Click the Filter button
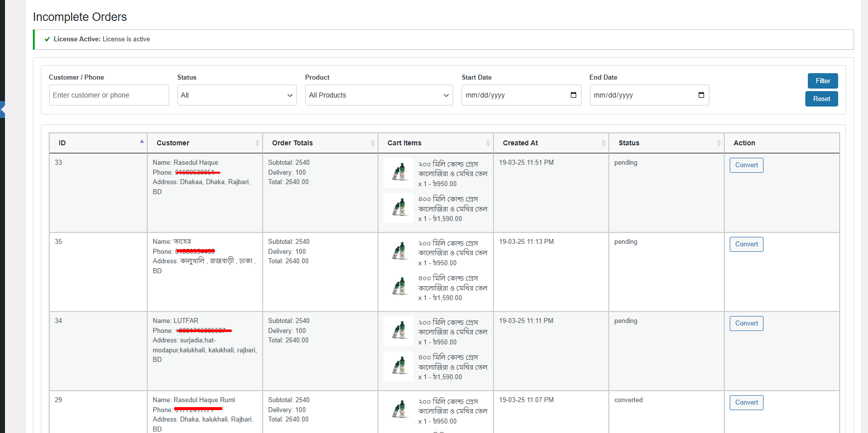 822,81
